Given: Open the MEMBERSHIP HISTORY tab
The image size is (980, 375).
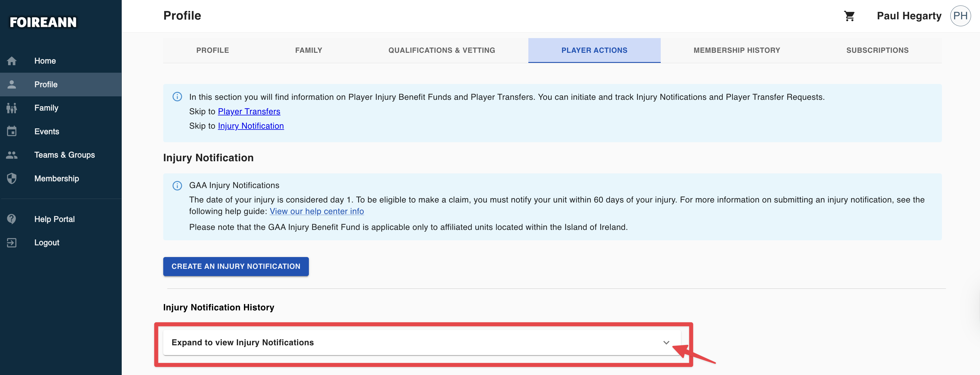Looking at the screenshot, I should (x=737, y=50).
